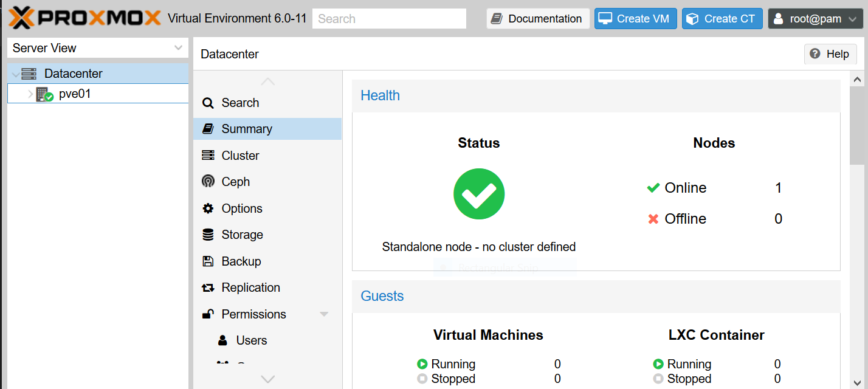The height and width of the screenshot is (389, 868).
Task: Click the pve01 node icon
Action: pyautogui.click(x=44, y=94)
